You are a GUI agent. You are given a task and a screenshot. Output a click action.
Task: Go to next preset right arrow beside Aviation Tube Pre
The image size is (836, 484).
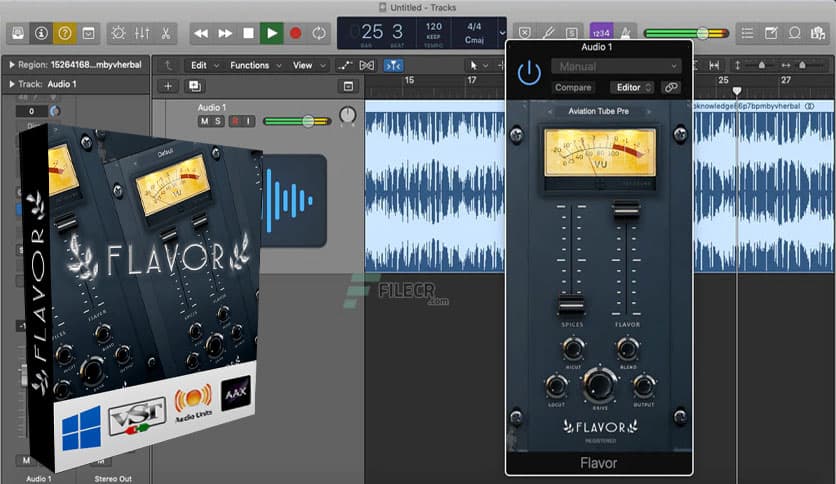tap(649, 111)
